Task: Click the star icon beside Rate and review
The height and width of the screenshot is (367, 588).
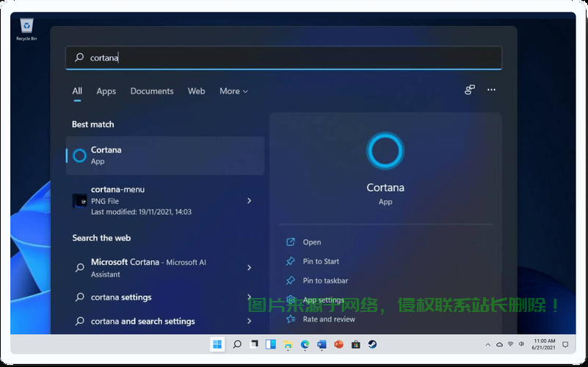Action: pyautogui.click(x=291, y=319)
